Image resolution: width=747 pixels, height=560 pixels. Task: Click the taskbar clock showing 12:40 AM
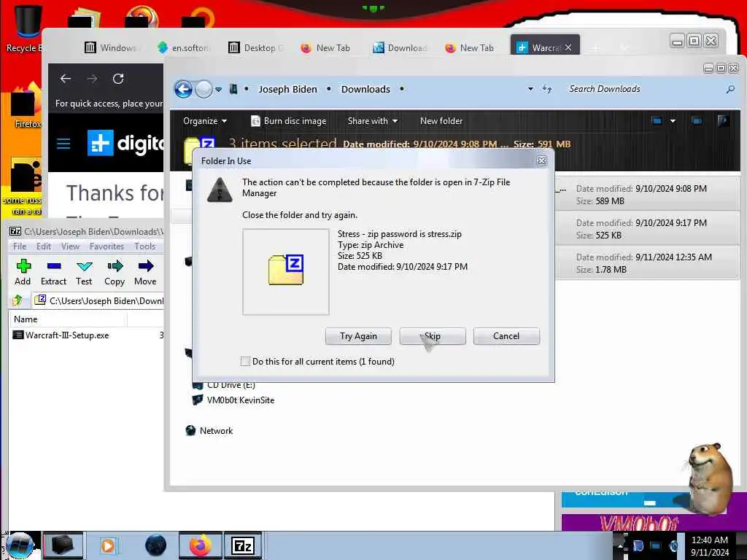[709, 545]
